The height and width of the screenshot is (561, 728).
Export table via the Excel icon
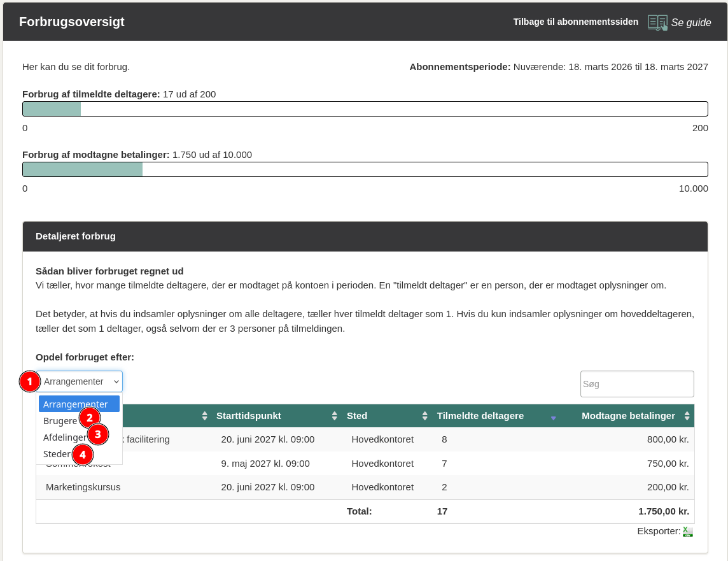(688, 532)
